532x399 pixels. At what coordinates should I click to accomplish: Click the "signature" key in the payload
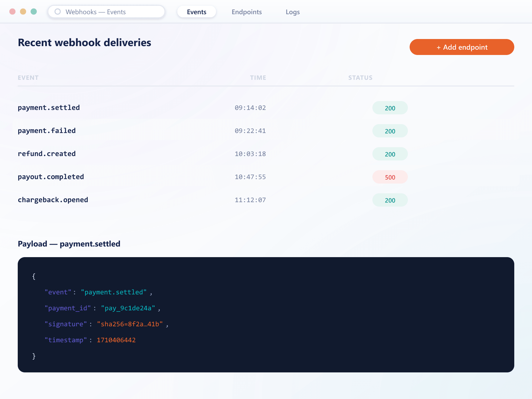click(x=66, y=324)
